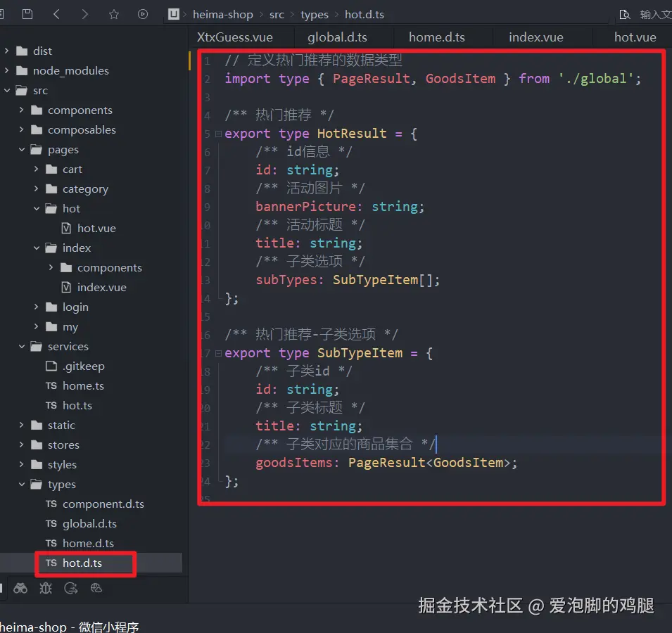Click the save file icon in toolbar
The height and width of the screenshot is (633, 672).
[x=27, y=14]
